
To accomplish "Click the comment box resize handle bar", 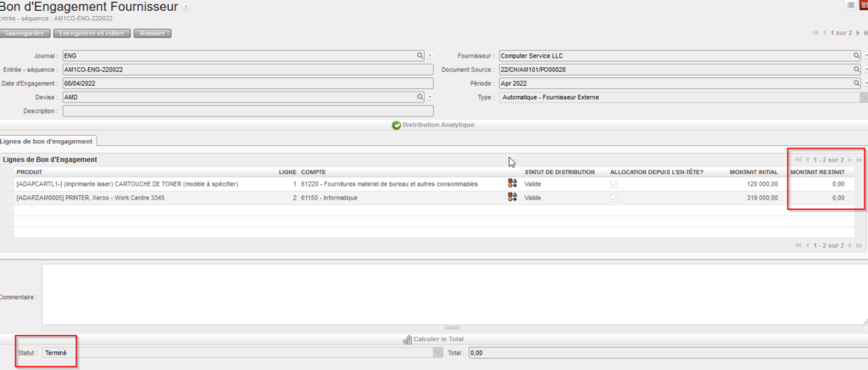I will click(x=453, y=328).
